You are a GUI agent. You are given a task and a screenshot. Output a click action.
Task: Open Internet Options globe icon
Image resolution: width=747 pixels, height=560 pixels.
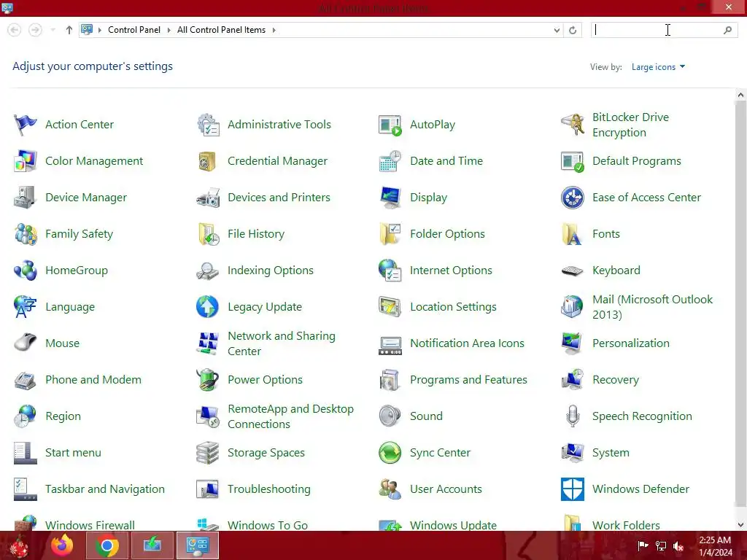coord(390,271)
